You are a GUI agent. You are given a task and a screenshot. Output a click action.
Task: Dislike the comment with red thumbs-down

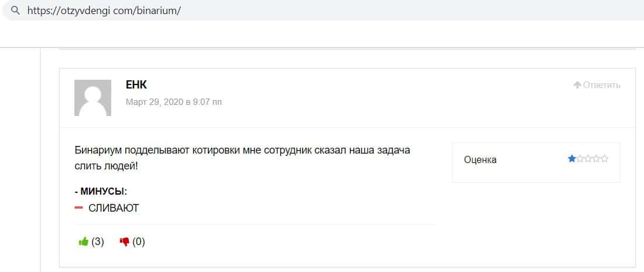click(x=124, y=242)
